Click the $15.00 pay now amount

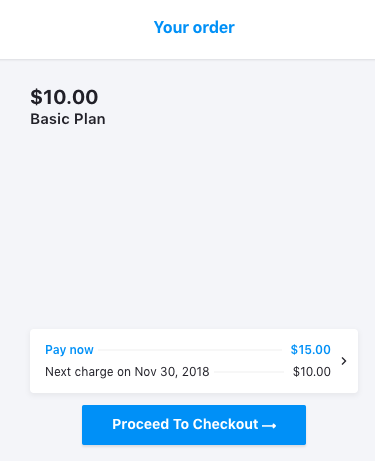pos(310,350)
